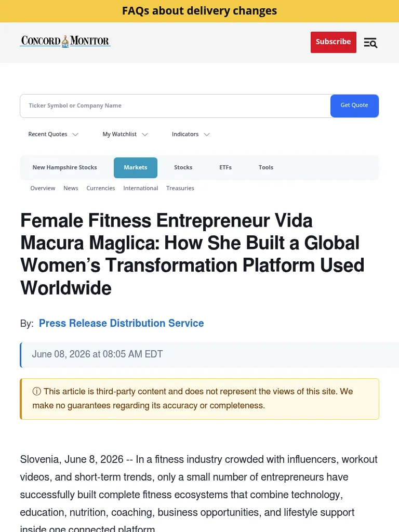Screen dimensions: 399x532
Task: Switch to the ETFs tab
Action: pos(225,168)
